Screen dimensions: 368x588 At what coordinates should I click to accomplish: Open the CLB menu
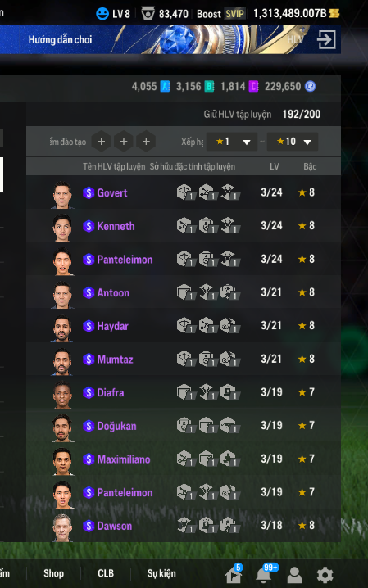106,573
